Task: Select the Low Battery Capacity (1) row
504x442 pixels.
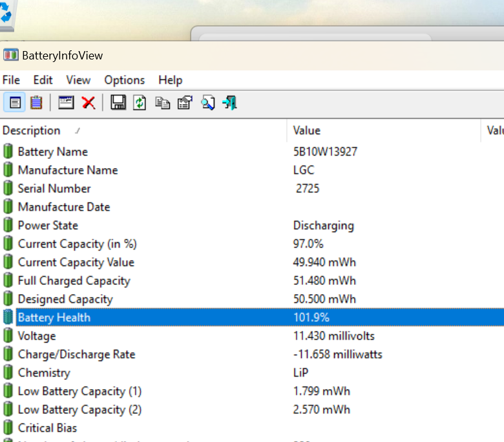Action: (252, 391)
